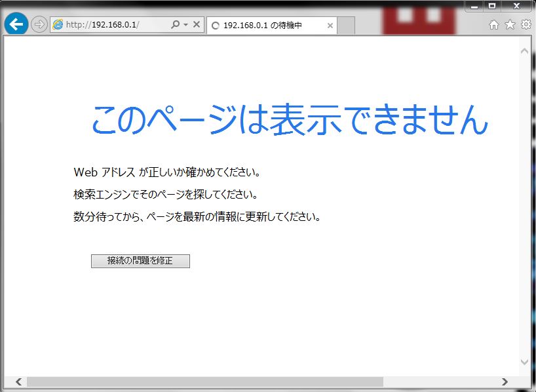Click 接続の問題を修正 button

[140, 261]
